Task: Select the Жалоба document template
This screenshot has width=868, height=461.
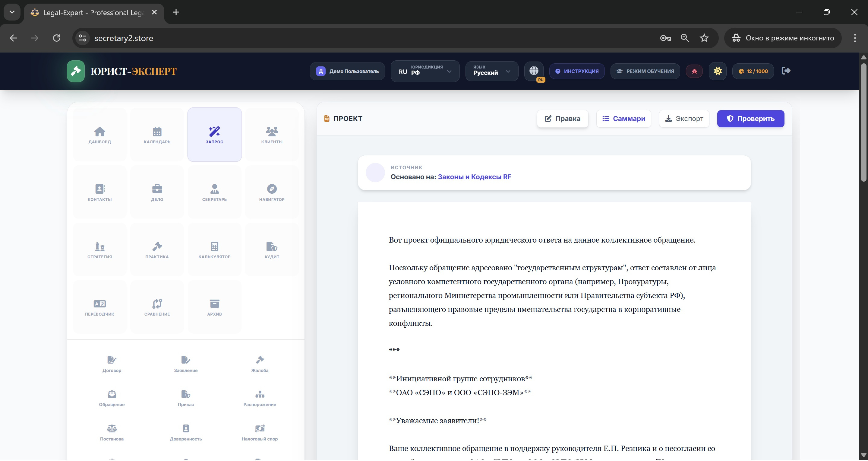Action: point(260,364)
